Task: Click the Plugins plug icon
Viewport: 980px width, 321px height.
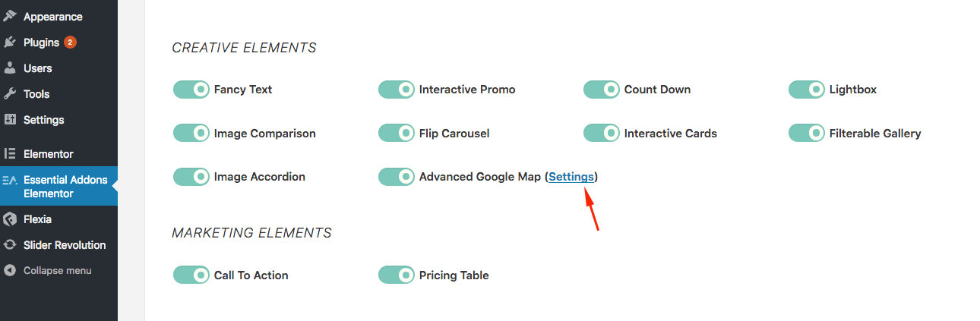Action: click(10, 42)
